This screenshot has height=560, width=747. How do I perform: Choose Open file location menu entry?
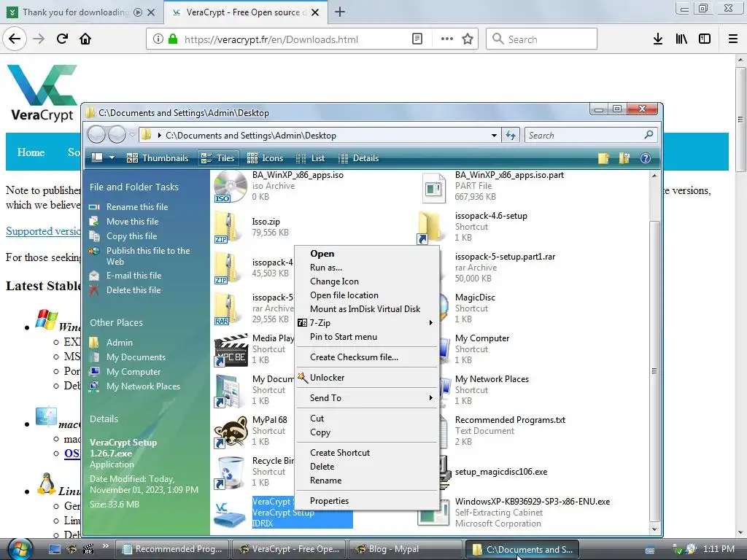point(366,295)
